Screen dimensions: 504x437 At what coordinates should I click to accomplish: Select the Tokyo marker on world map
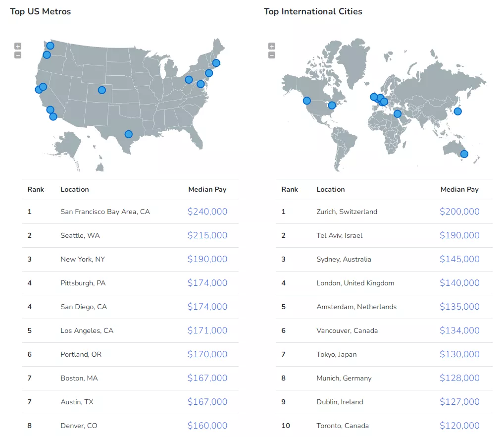tap(458, 111)
